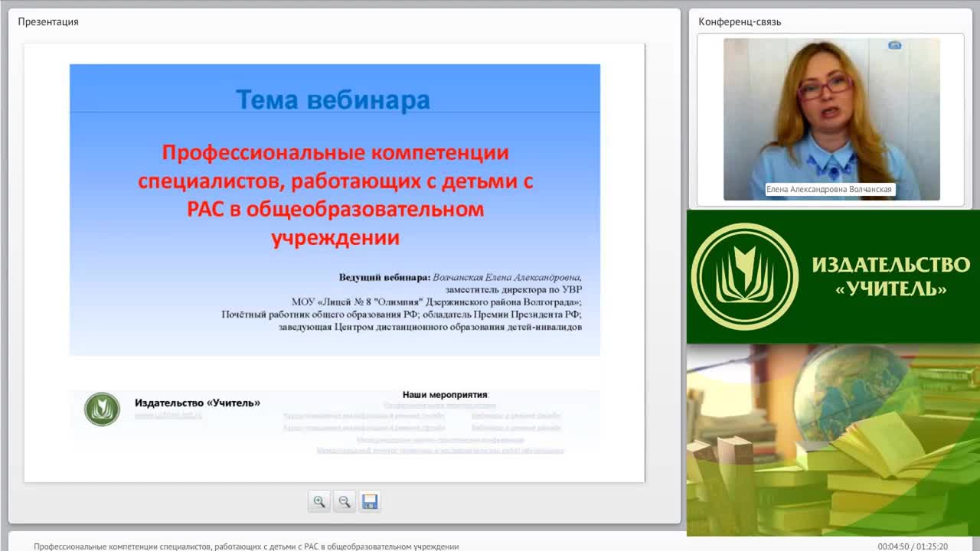Click the Тема вебинара slide heading
980x551 pixels.
(x=333, y=99)
